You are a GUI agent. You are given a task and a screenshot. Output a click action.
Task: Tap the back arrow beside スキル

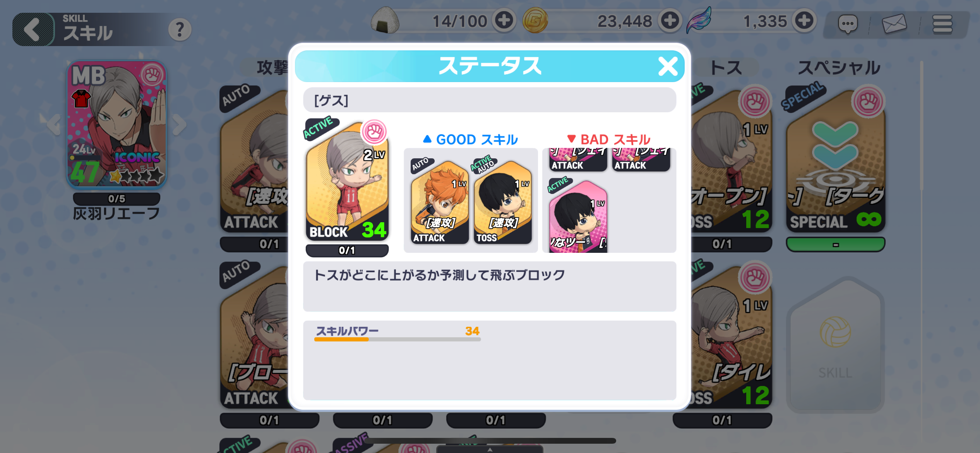[34, 29]
